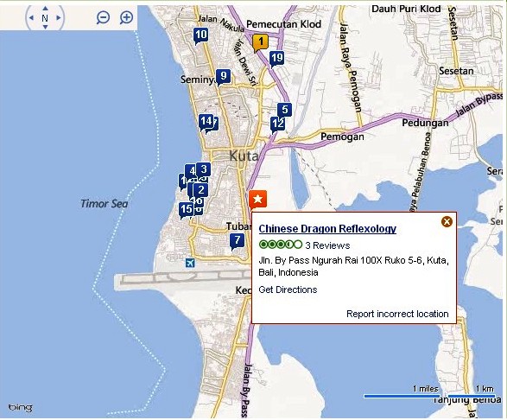Click the green rating circles

tap(281, 245)
